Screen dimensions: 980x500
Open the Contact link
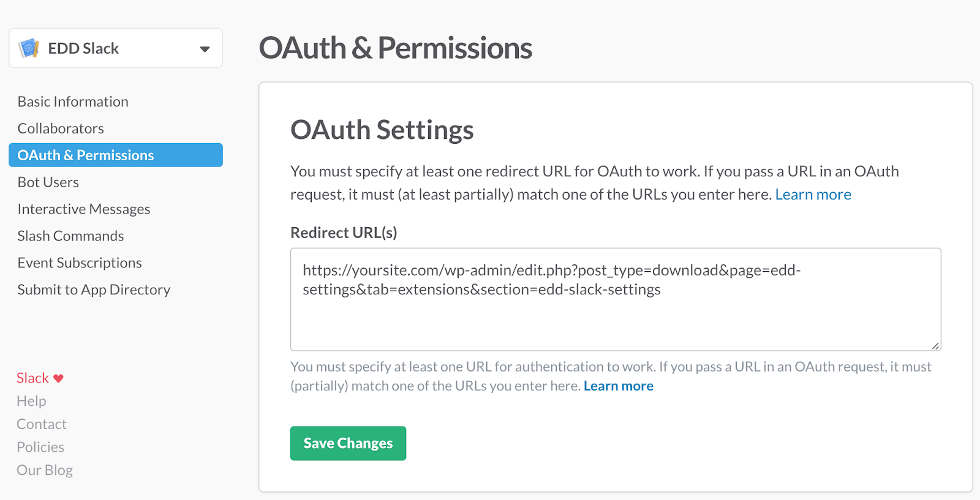[42, 424]
